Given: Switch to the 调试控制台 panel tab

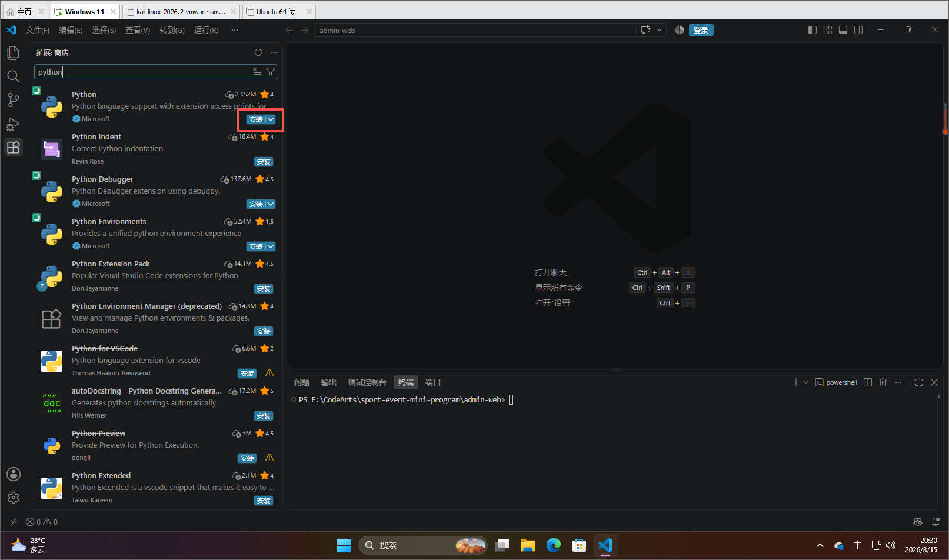Looking at the screenshot, I should click(x=367, y=382).
